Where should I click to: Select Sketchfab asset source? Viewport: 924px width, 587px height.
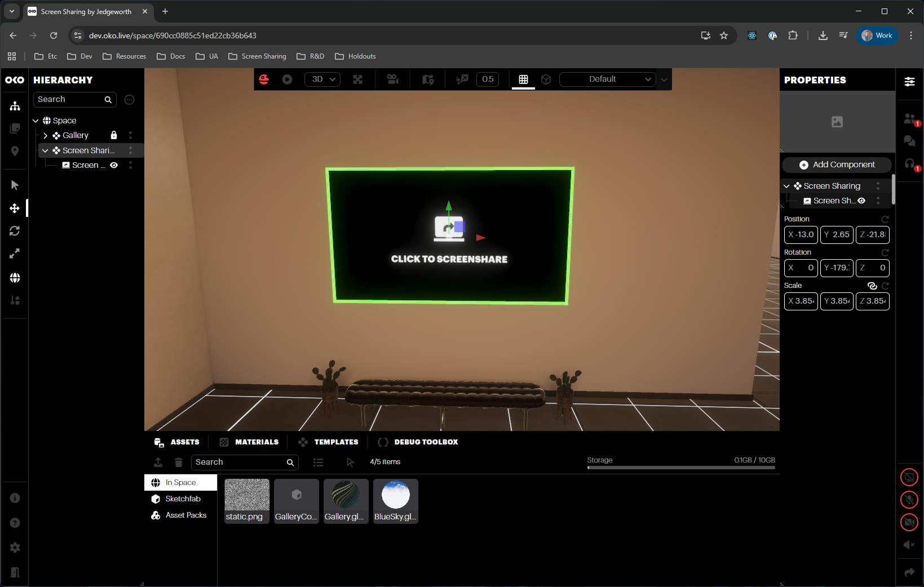(x=182, y=499)
